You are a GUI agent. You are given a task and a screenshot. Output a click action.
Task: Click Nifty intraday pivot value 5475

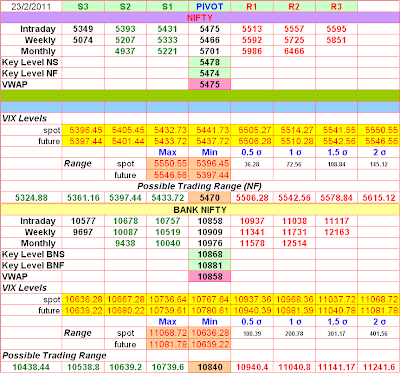point(210,29)
